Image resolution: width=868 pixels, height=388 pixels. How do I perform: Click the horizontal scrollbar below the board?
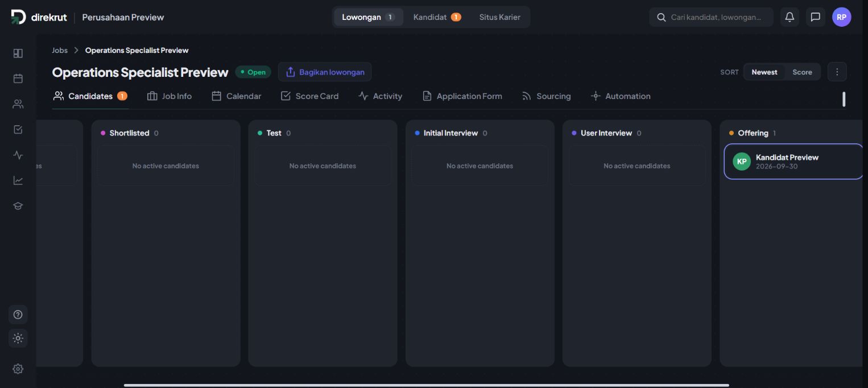[427, 385]
